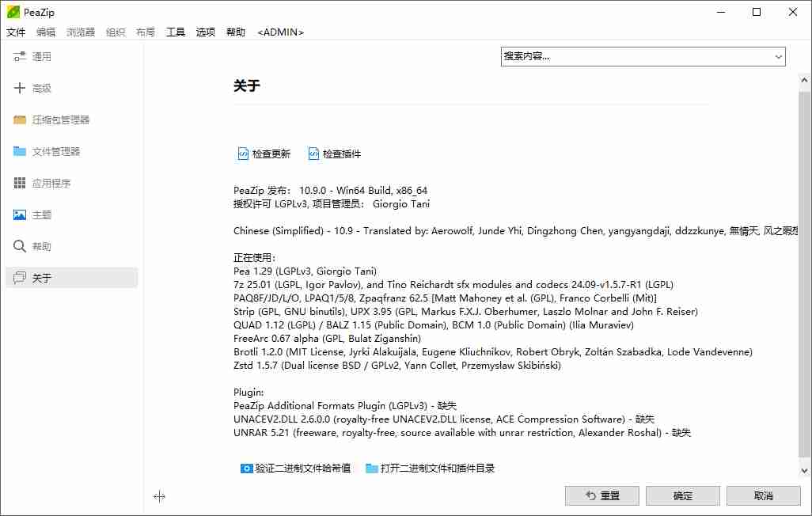The height and width of the screenshot is (516, 812).
Task: Expand the 搜索内容 dropdown list
Action: click(x=779, y=56)
